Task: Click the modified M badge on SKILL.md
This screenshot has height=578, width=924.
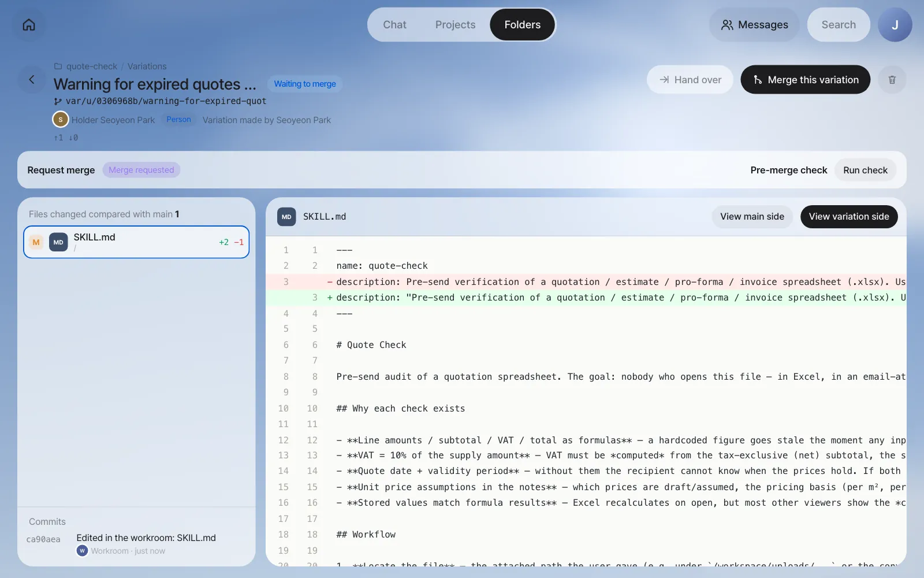Action: [x=36, y=242]
